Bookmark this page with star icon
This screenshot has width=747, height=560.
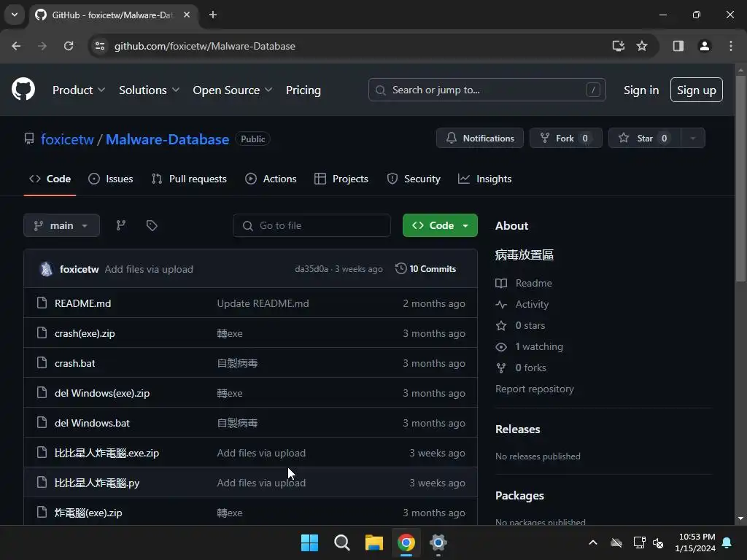(x=642, y=46)
